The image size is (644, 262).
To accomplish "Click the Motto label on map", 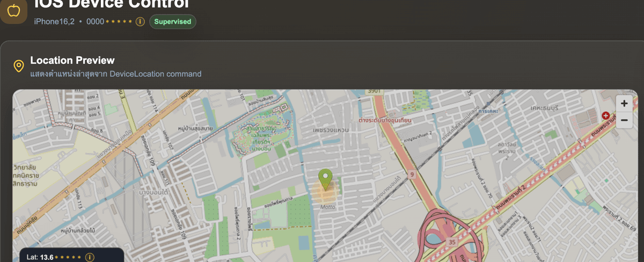I will click(328, 207).
